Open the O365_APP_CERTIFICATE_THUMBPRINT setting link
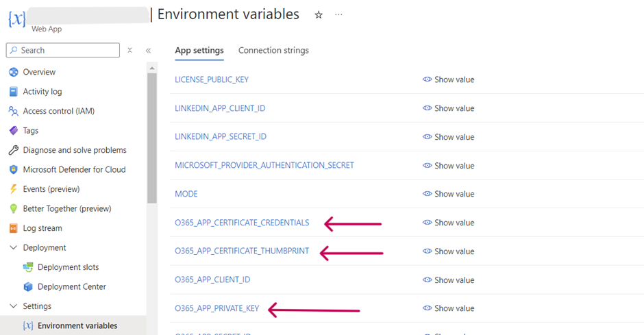644x335 pixels. click(242, 251)
